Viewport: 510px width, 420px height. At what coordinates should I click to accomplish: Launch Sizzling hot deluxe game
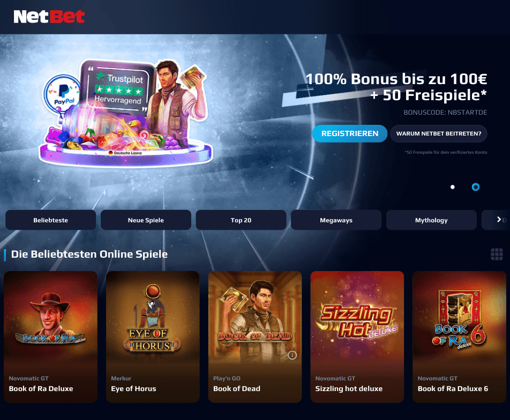357,337
